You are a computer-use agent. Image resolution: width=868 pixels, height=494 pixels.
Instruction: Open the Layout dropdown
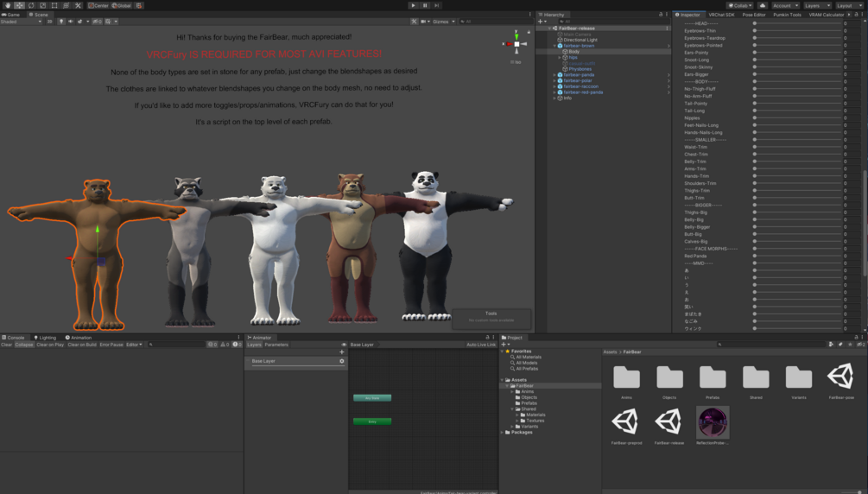coord(849,5)
